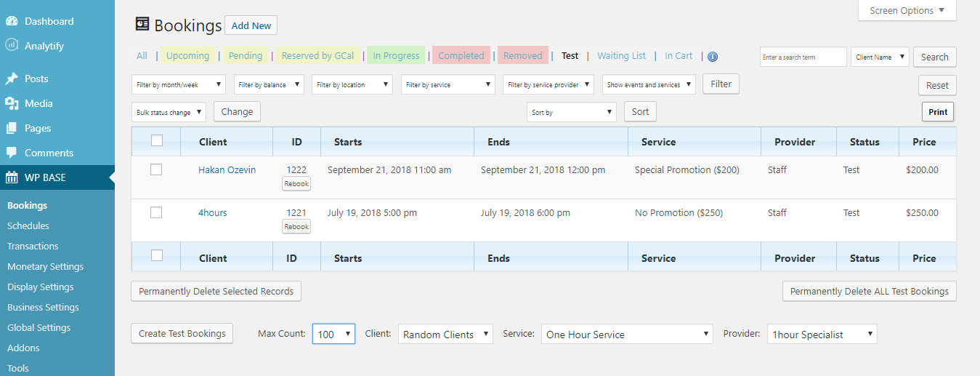Image resolution: width=980 pixels, height=376 pixels.
Task: Switch to the Completed tab
Action: pos(461,55)
